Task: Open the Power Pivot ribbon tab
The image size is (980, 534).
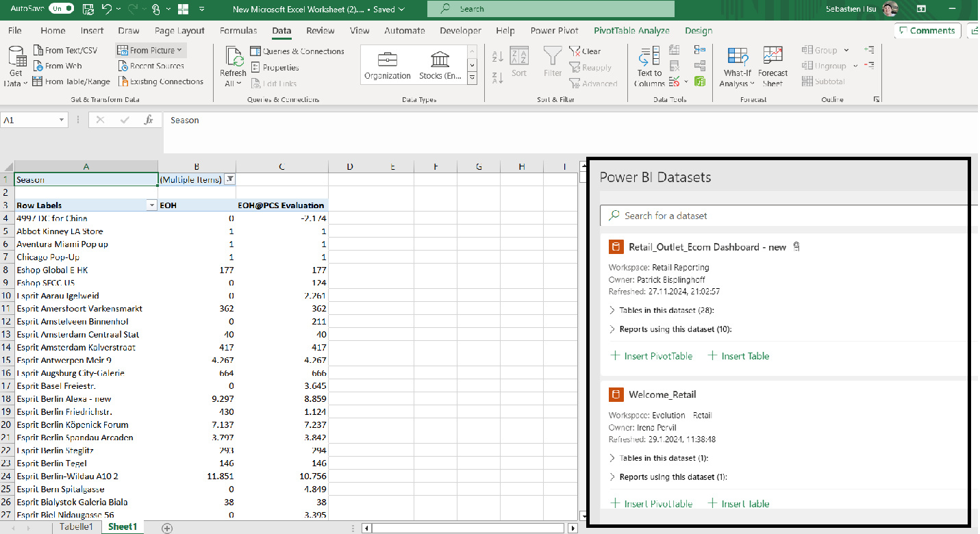Action: (x=554, y=30)
